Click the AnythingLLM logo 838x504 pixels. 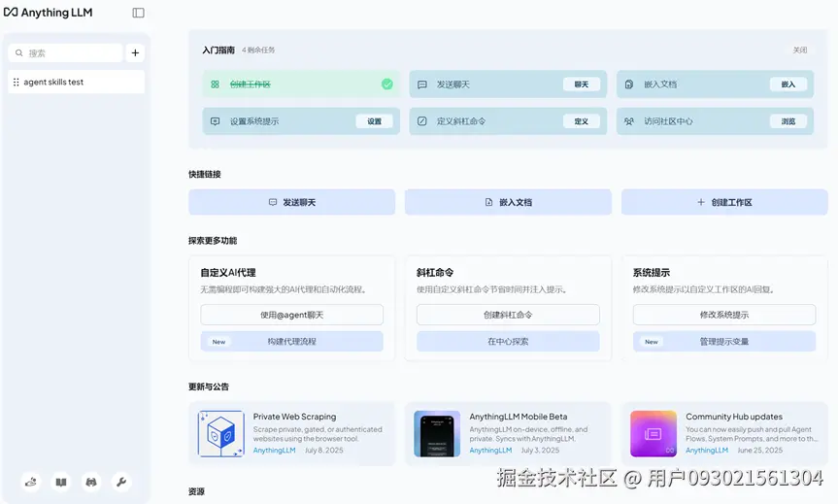coord(49,13)
